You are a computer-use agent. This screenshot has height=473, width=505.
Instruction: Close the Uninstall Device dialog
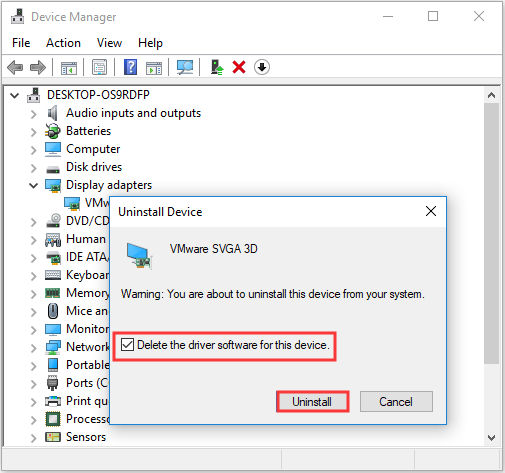point(431,211)
